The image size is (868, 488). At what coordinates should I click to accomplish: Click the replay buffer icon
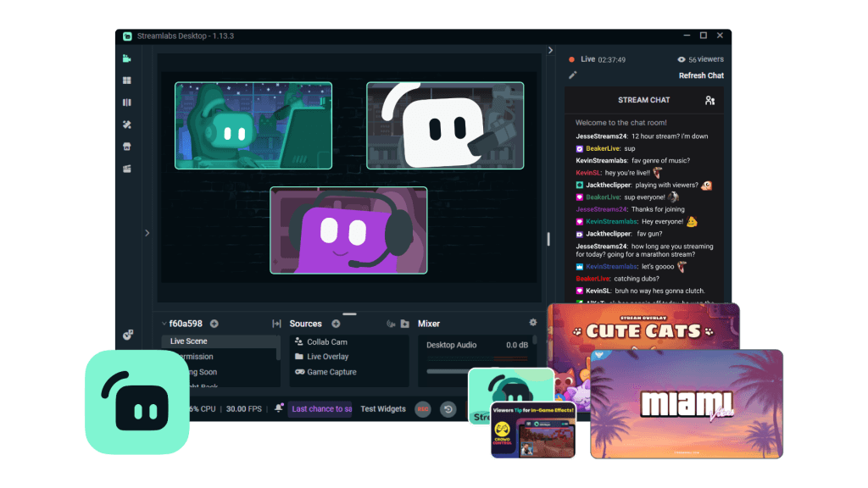click(448, 409)
